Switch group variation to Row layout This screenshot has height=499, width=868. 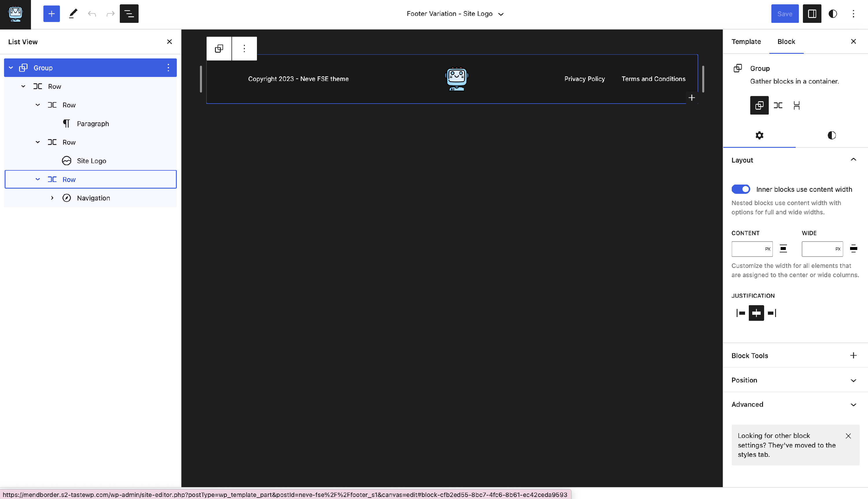778,105
